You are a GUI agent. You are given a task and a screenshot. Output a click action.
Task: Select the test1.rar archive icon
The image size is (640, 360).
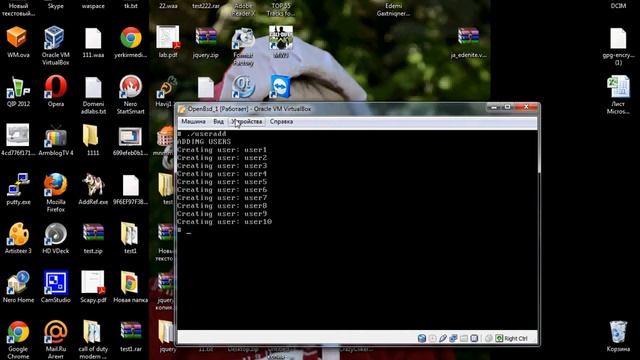tap(131, 336)
